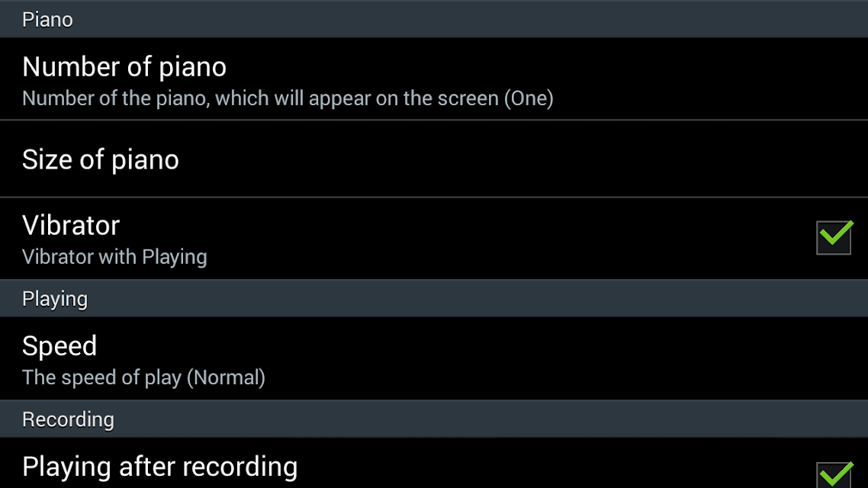Click the Recording section header
The height and width of the screenshot is (488, 868).
(68, 419)
